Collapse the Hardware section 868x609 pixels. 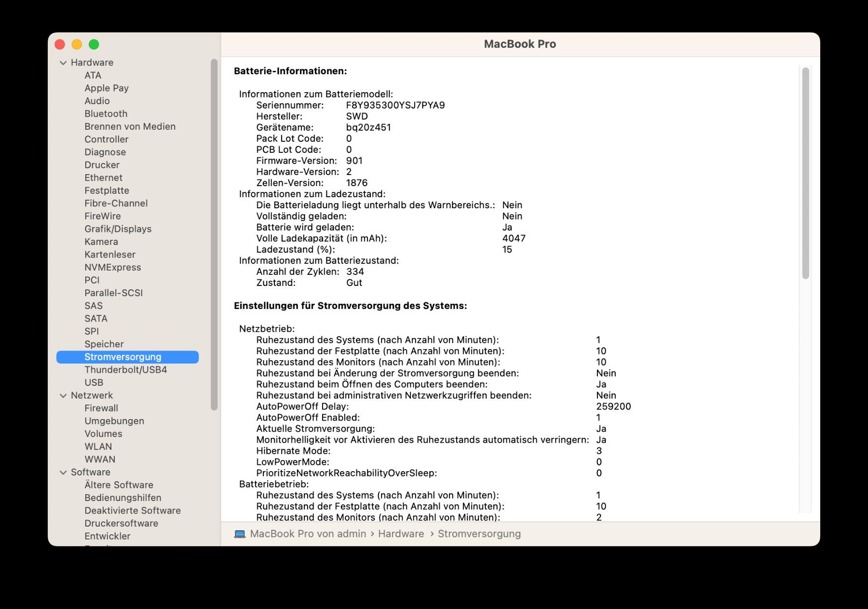[63, 63]
